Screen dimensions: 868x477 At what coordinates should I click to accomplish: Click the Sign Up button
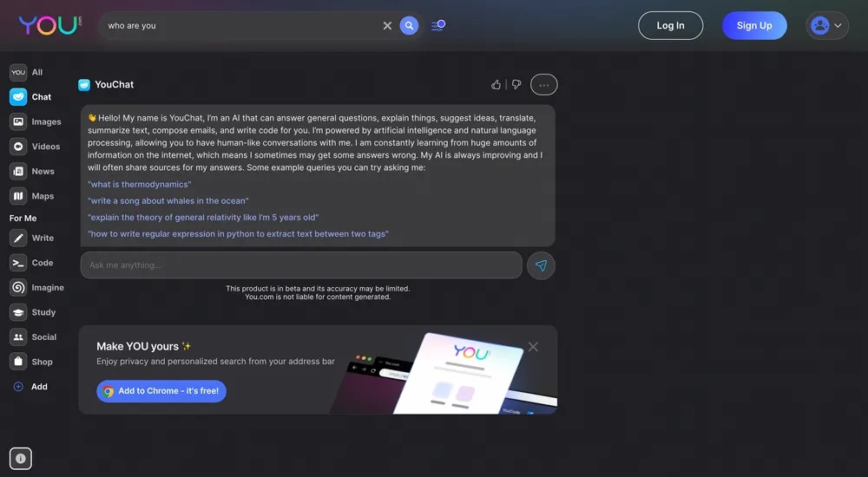pyautogui.click(x=754, y=25)
